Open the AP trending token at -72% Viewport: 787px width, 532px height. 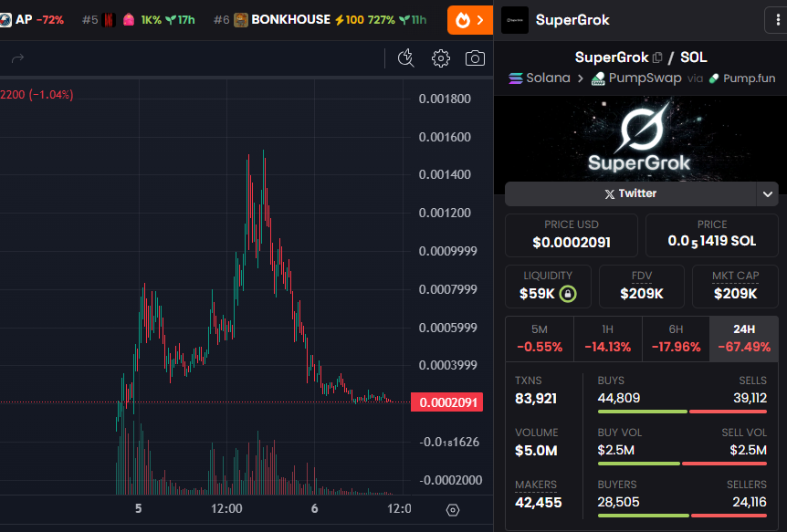[x=32, y=20]
